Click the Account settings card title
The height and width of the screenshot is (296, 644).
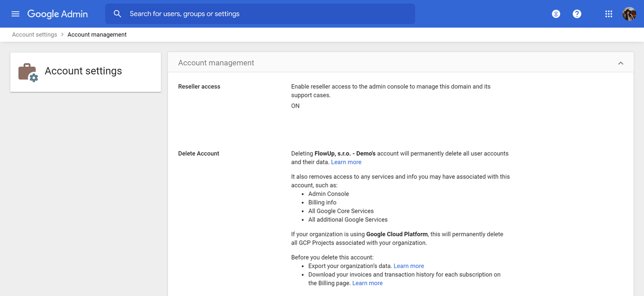(x=83, y=71)
